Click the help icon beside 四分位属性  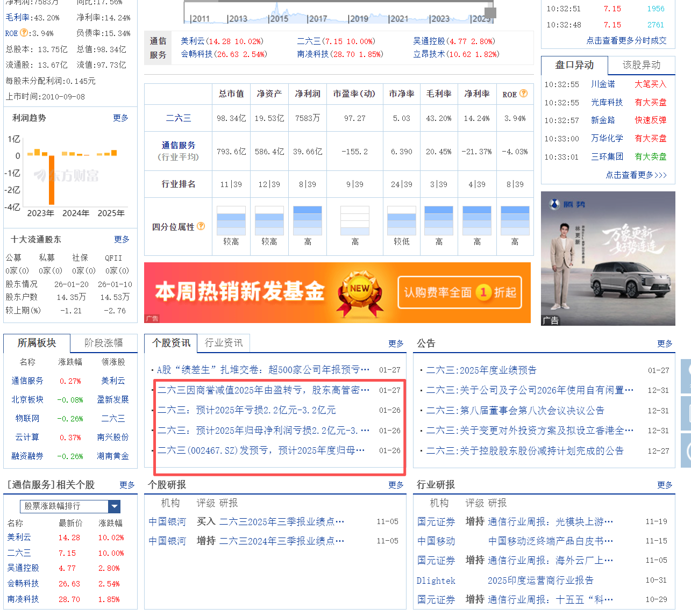pos(201,226)
